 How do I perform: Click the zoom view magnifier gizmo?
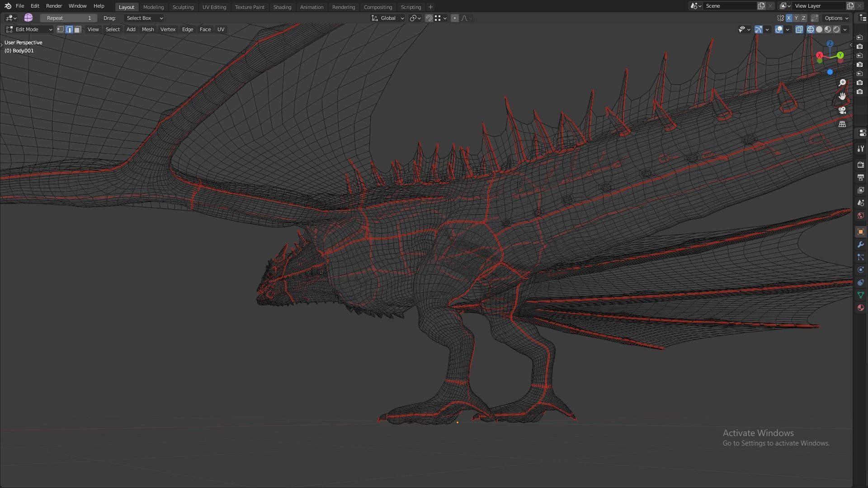[x=842, y=83]
